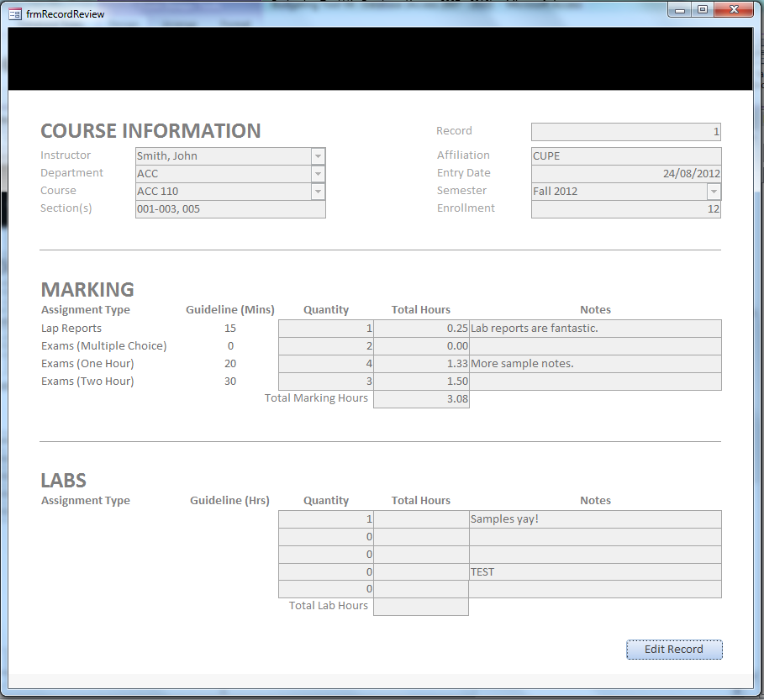Image resolution: width=764 pixels, height=700 pixels.
Task: Click the 'Total Marking Hours' label
Action: 316,398
